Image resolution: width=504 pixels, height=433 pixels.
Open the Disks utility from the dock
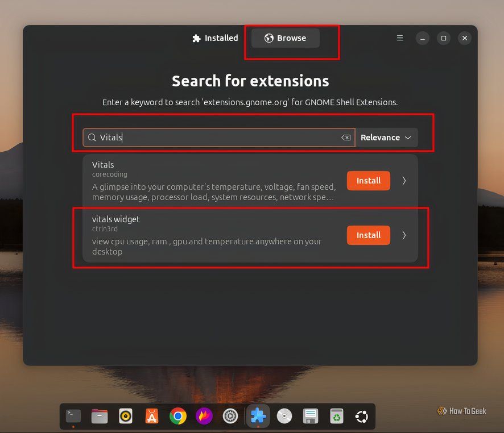point(310,416)
